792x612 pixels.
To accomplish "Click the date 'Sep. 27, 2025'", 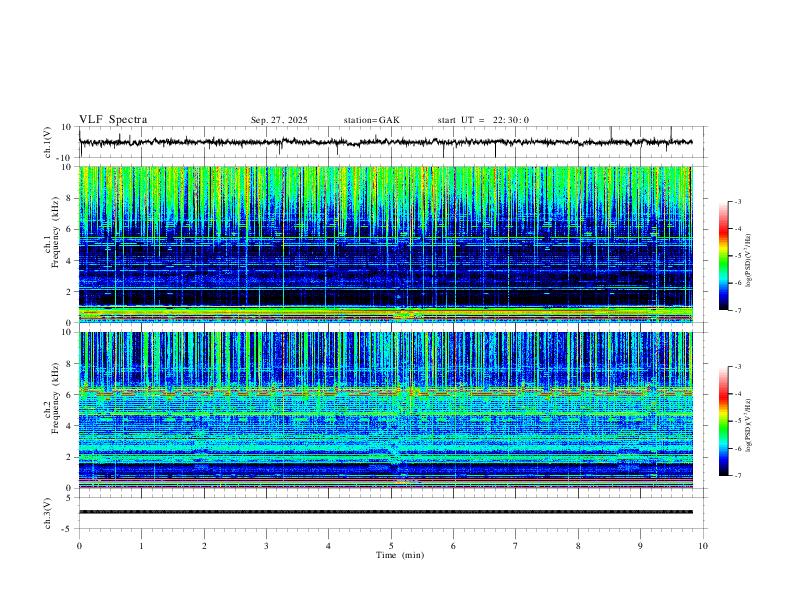I will [x=279, y=120].
